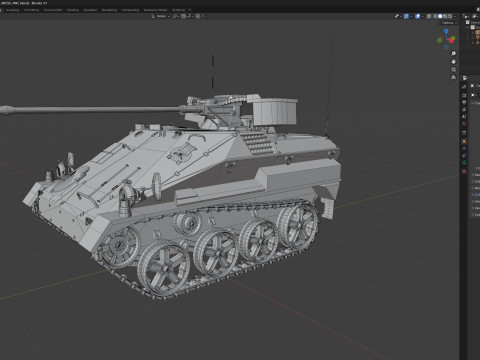Toggle viewport overlays display
The height and width of the screenshot is (360, 480).
click(x=417, y=16)
